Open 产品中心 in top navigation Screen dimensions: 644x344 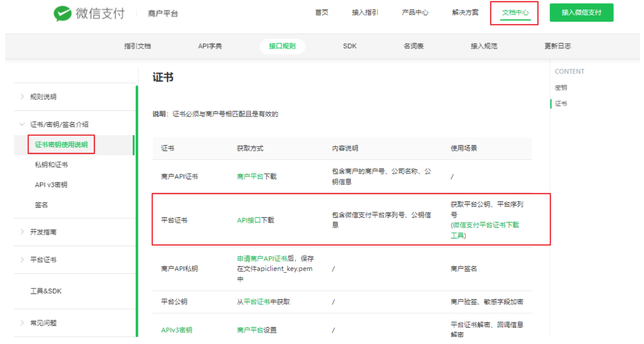415,13
